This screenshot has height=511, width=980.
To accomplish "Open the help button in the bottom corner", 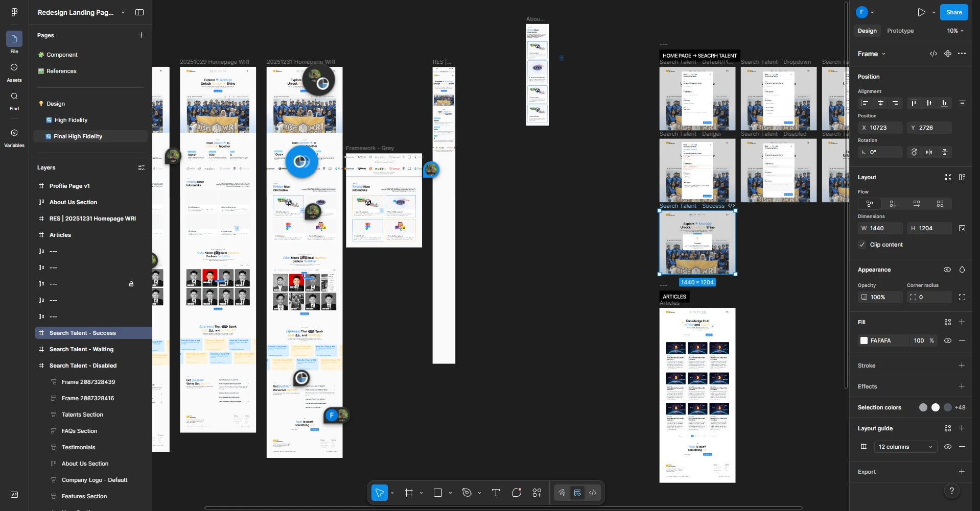I will point(951,490).
